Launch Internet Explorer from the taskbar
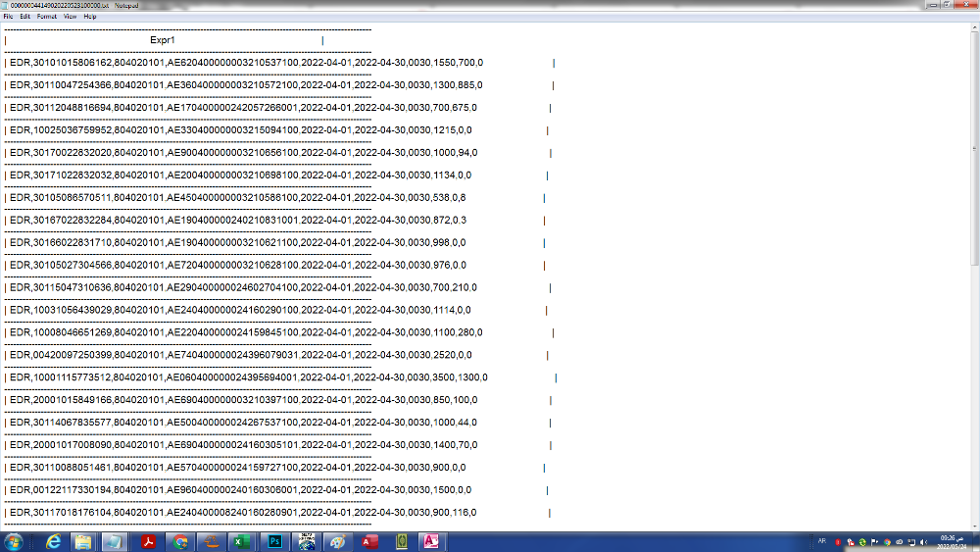The width and height of the screenshot is (980, 552). [x=54, y=541]
